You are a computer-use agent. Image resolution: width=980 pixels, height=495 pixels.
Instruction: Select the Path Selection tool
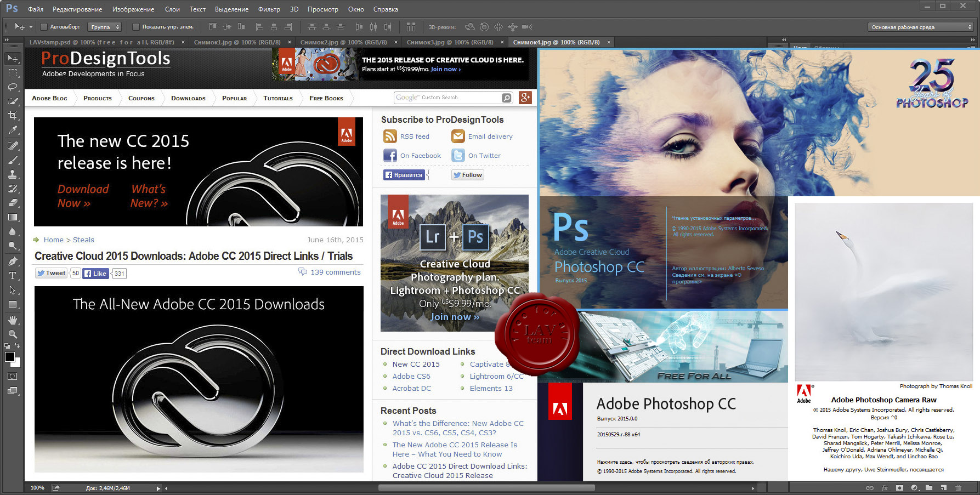[13, 290]
